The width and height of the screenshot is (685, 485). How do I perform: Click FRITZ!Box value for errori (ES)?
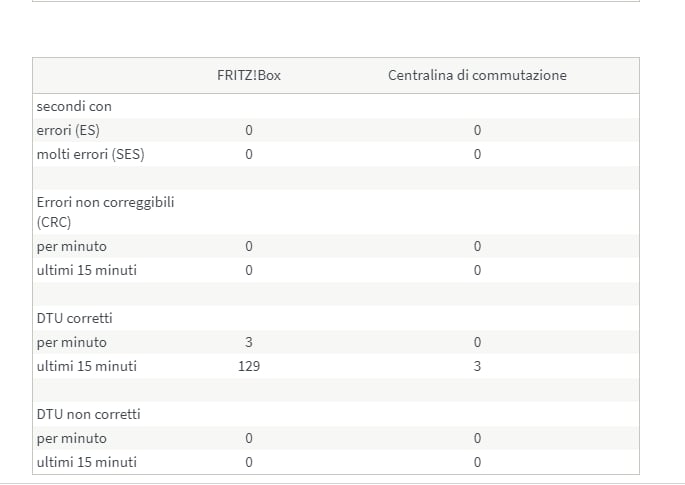[x=249, y=130]
